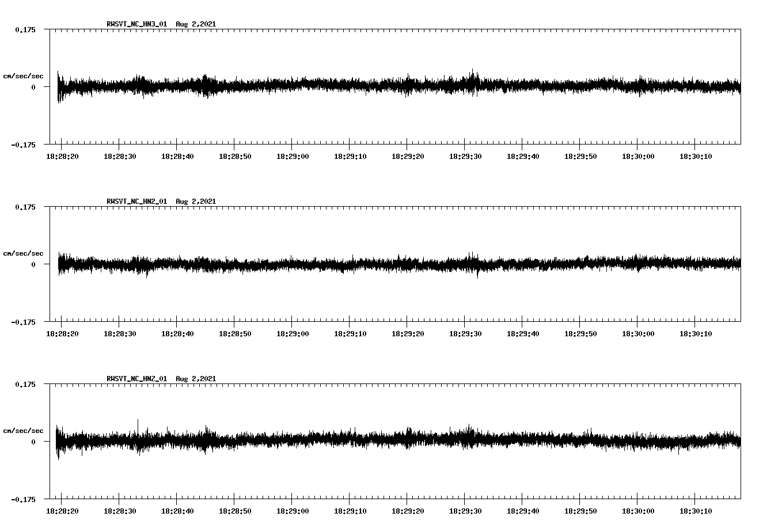Viewport: 782px width, 532px height.
Task: Click the -0.175 lower limit of the HN3 plot
Action: tap(23, 145)
